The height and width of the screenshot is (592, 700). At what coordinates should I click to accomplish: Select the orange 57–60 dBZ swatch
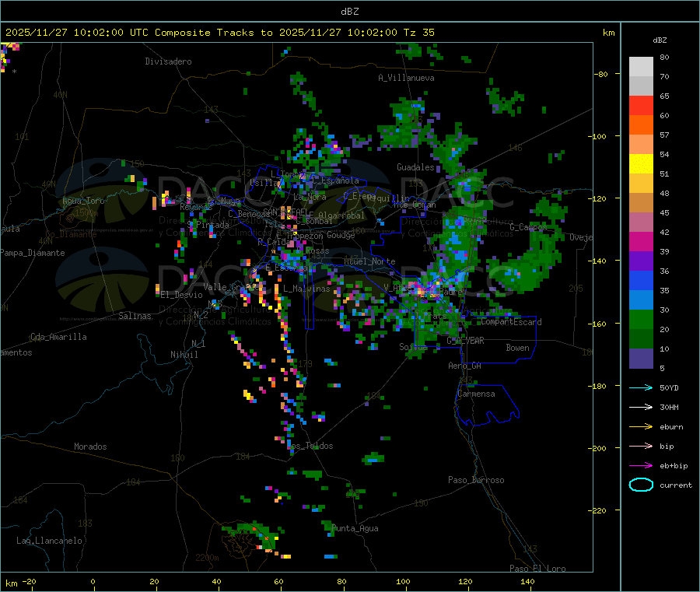[641, 125]
